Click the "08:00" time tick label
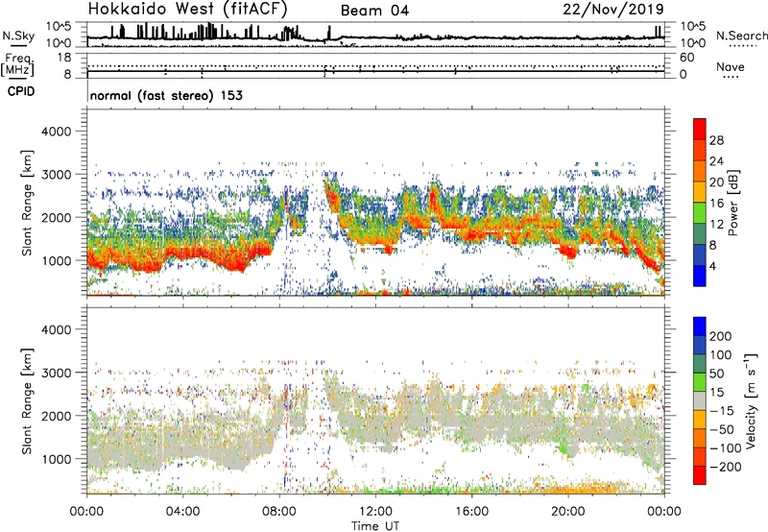The image size is (768, 532). point(279,512)
